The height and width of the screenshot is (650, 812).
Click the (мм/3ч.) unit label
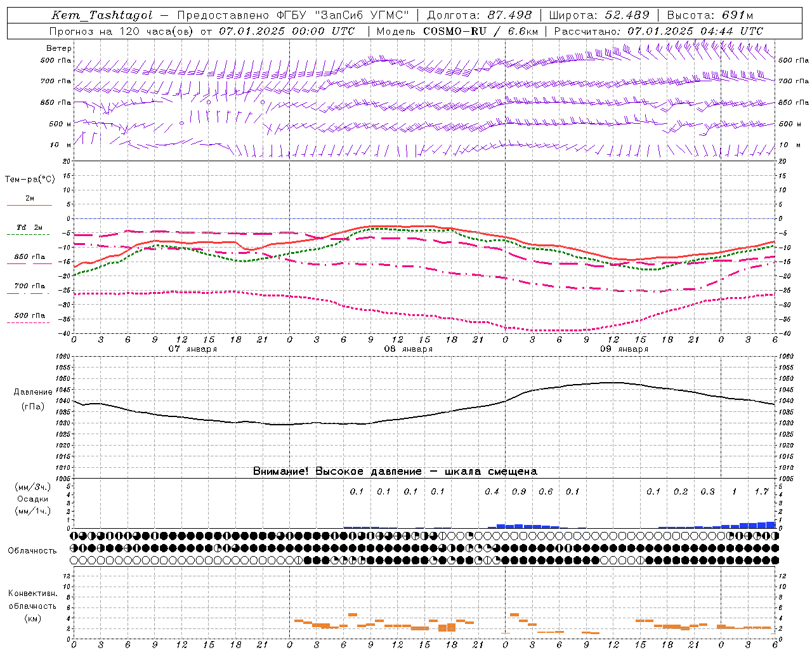(33, 487)
